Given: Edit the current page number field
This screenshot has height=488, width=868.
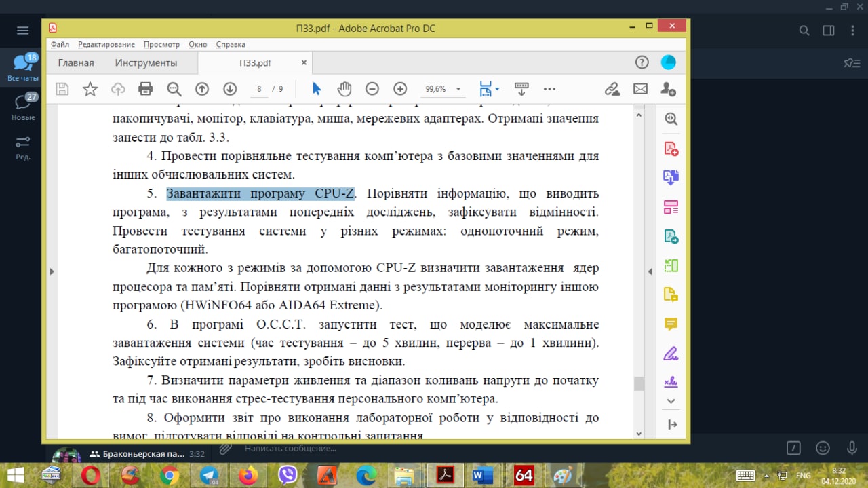Looking at the screenshot, I should pyautogui.click(x=259, y=89).
